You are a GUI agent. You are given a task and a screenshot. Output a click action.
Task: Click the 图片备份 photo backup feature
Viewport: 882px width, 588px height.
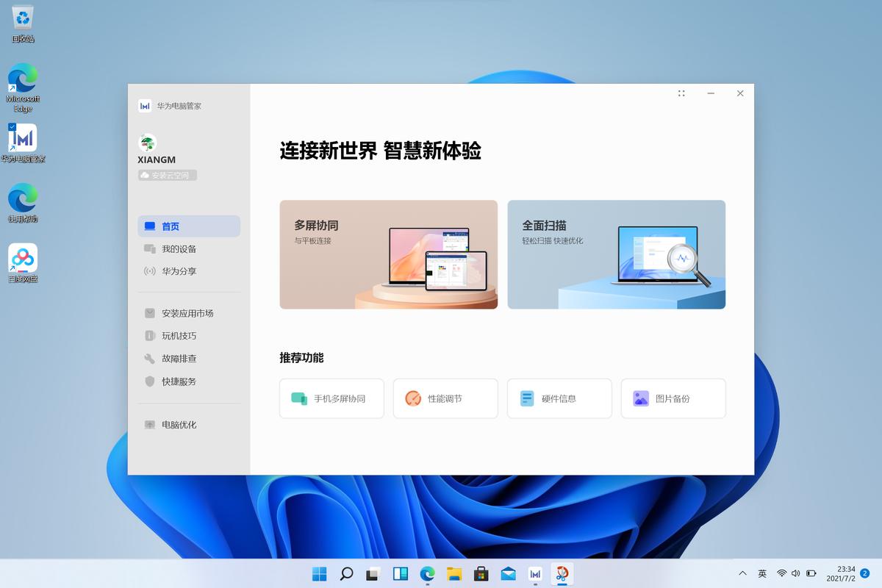(x=673, y=398)
